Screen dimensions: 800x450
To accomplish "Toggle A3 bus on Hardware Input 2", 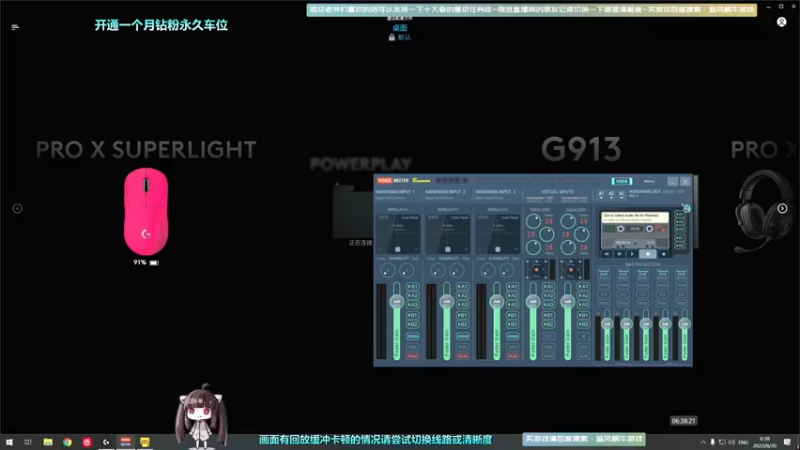I will click(x=463, y=305).
